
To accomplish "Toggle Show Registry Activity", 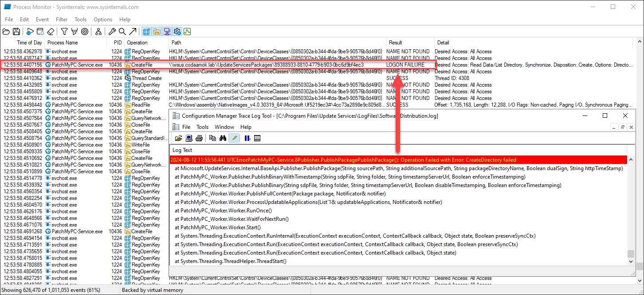I will pyautogui.click(x=146, y=32).
